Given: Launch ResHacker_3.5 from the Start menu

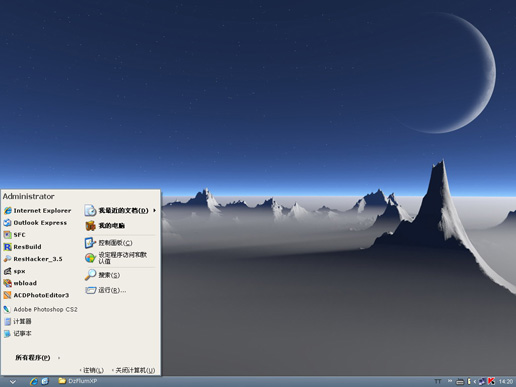Looking at the screenshot, I should (x=33, y=259).
